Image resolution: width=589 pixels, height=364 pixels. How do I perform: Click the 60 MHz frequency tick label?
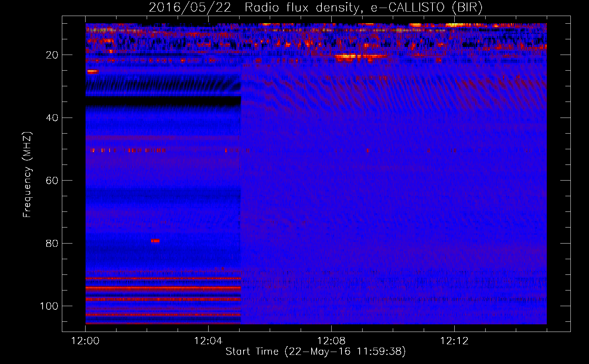pyautogui.click(x=52, y=181)
